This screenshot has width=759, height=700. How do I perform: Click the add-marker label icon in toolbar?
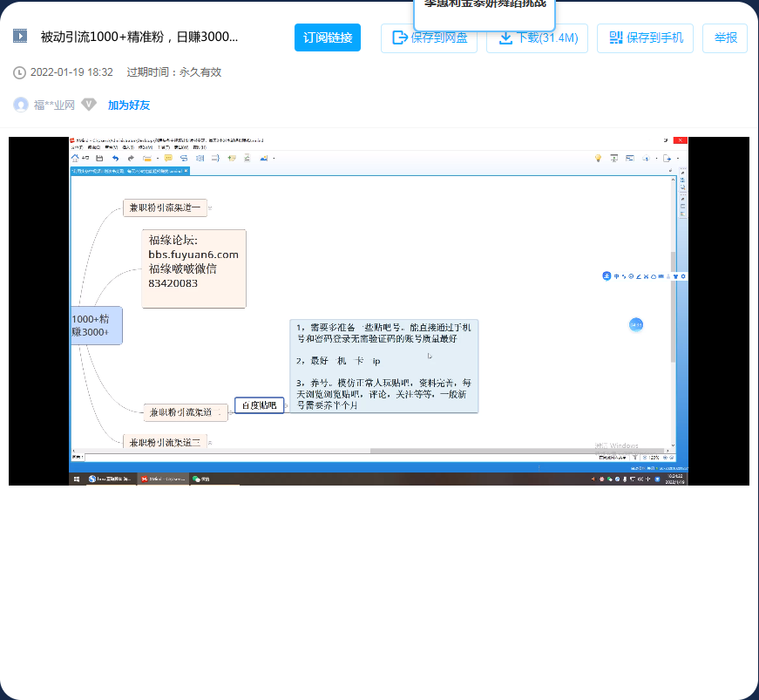pyautogui.click(x=232, y=159)
